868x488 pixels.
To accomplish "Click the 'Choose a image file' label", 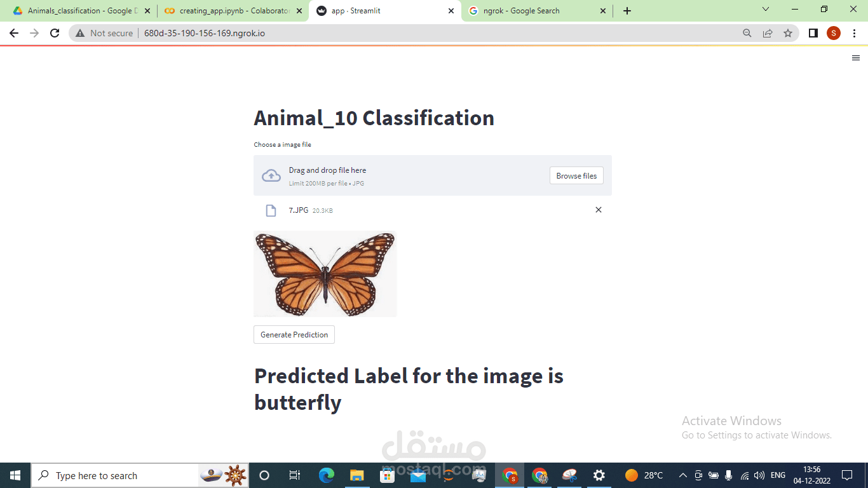I will click(x=283, y=145).
